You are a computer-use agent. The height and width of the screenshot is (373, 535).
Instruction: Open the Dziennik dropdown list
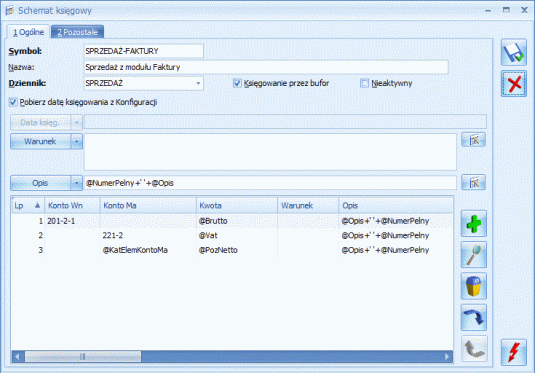point(198,83)
